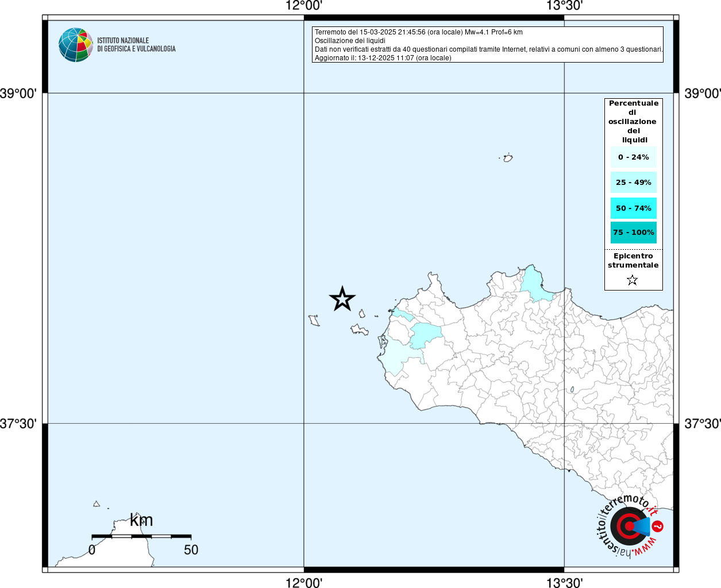Screen dimensions: 721x588
Task: Click the Epicentro strumentale legend label
Action: (x=633, y=261)
